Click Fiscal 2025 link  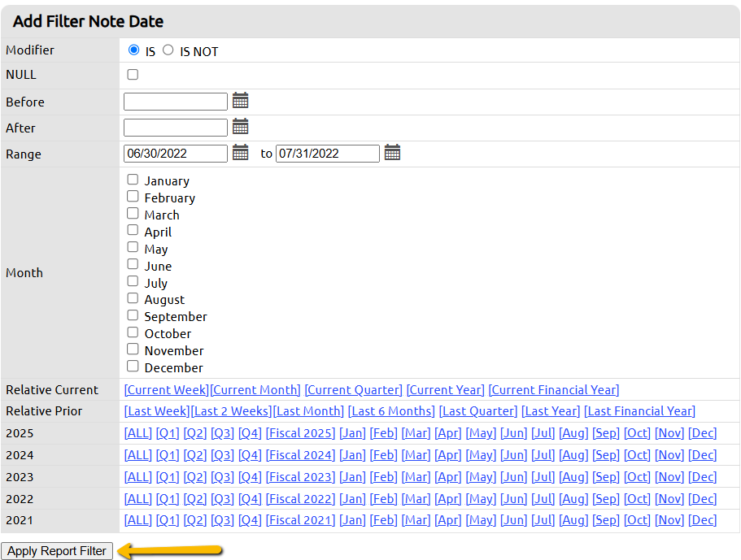tap(301, 433)
